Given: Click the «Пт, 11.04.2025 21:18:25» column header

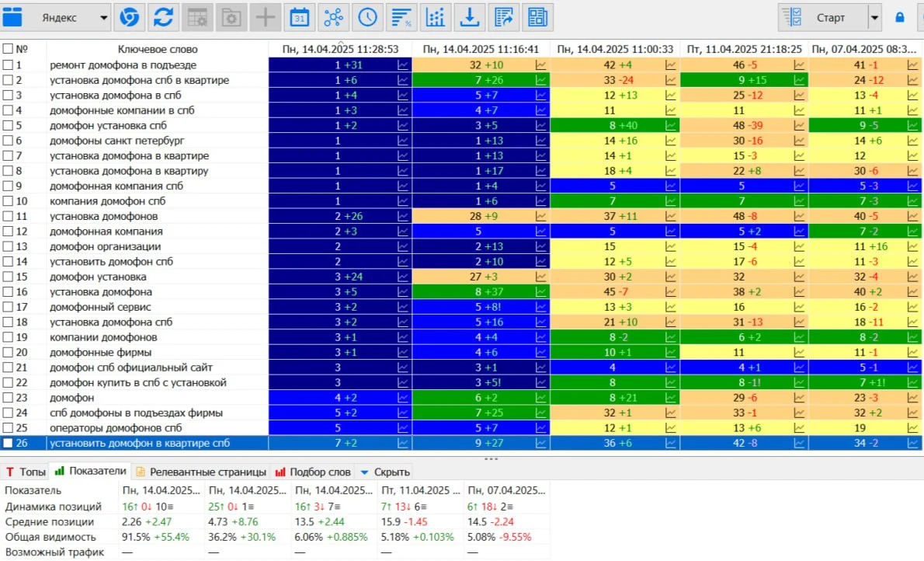Looking at the screenshot, I should [x=745, y=49].
